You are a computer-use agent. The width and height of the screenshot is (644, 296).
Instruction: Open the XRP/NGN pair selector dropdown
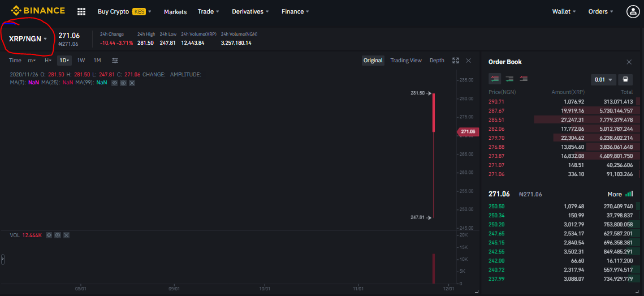[x=28, y=39]
